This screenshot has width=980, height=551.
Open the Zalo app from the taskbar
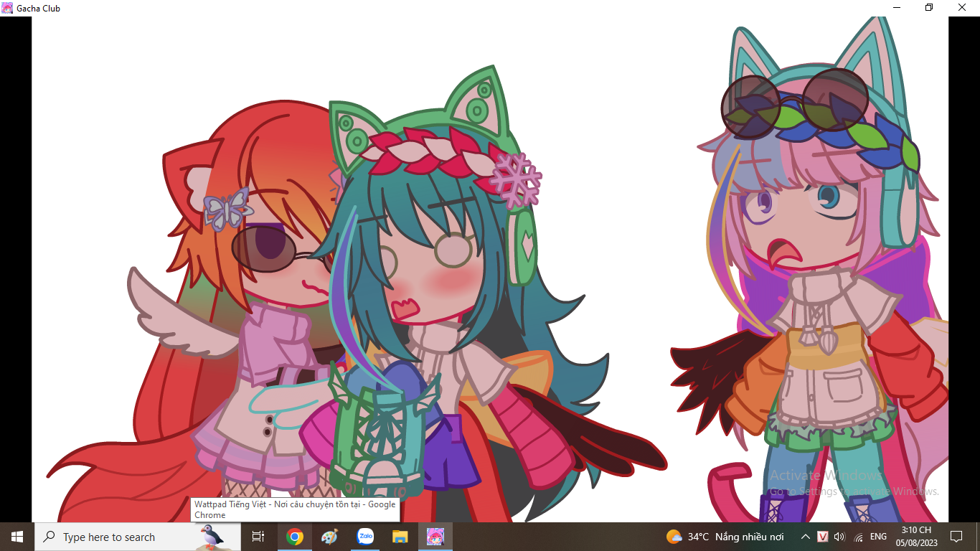tap(365, 537)
